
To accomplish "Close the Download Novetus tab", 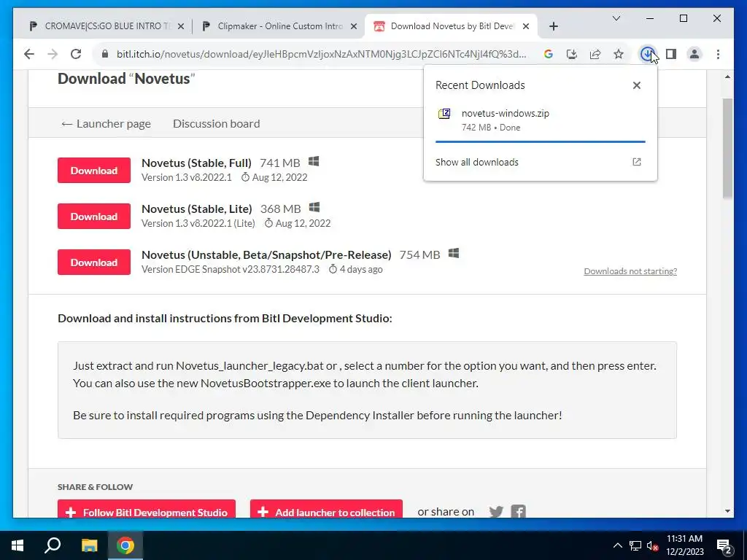I will (526, 26).
